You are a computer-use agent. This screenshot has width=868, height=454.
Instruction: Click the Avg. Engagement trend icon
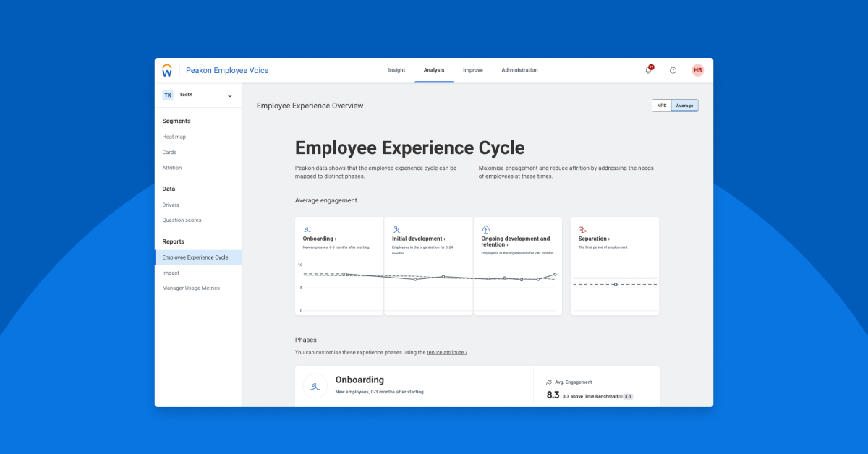548,382
